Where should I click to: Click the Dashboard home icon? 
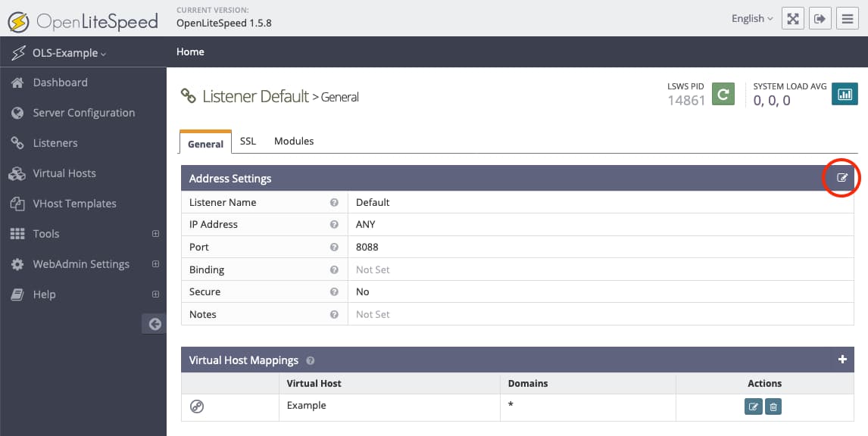[x=17, y=83]
